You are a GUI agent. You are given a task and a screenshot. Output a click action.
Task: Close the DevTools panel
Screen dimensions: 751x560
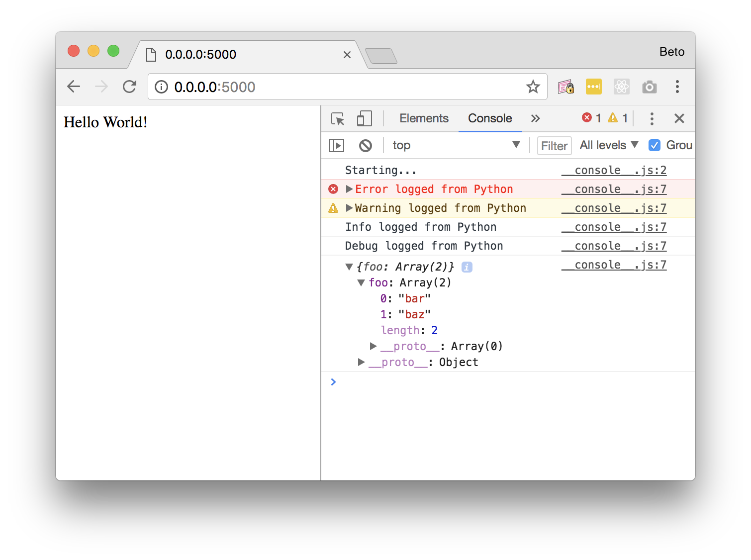679,118
